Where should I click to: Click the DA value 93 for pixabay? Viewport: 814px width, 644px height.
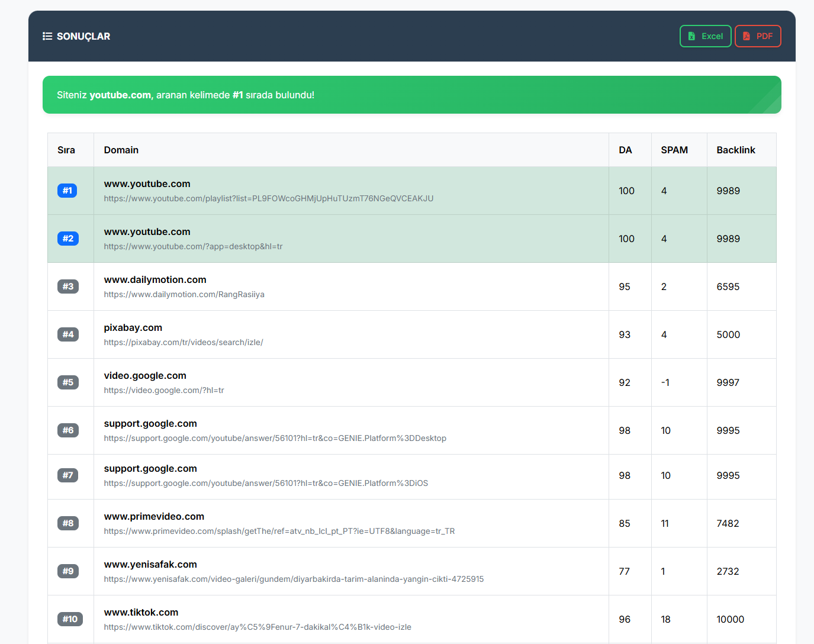pos(625,334)
